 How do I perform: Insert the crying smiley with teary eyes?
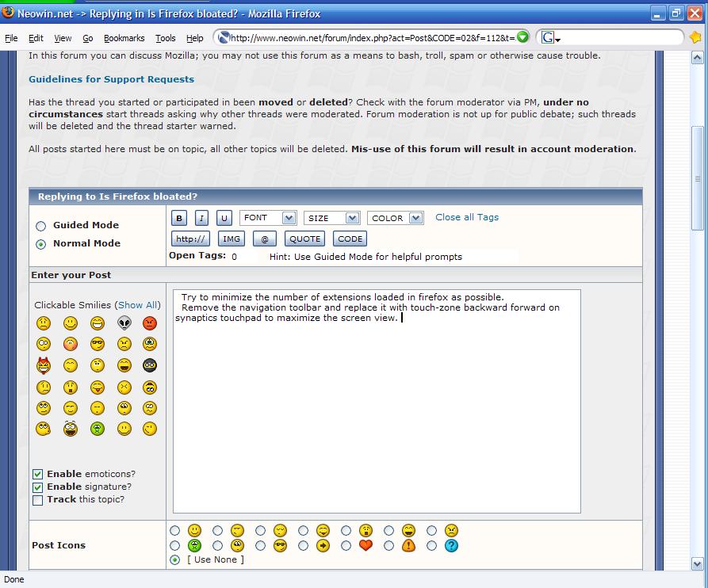pyautogui.click(x=150, y=344)
